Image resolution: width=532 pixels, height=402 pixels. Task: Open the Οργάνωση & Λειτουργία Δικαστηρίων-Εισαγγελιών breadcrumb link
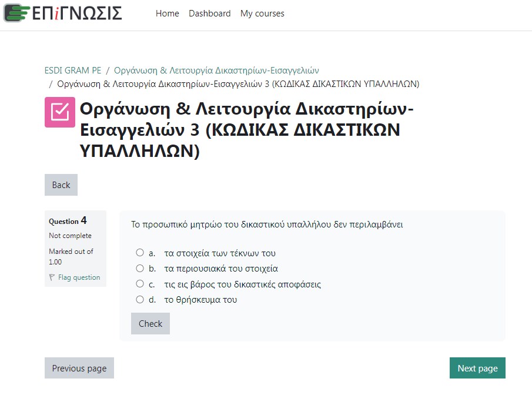coord(216,70)
